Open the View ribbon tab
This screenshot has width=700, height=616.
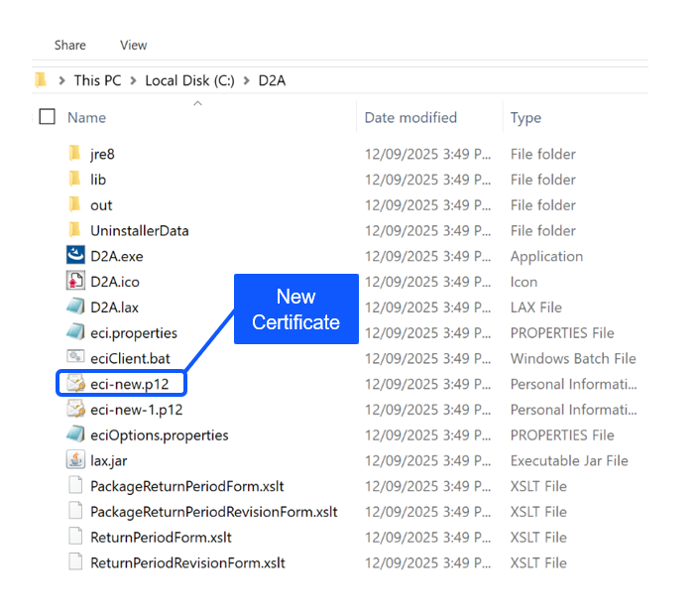(133, 45)
